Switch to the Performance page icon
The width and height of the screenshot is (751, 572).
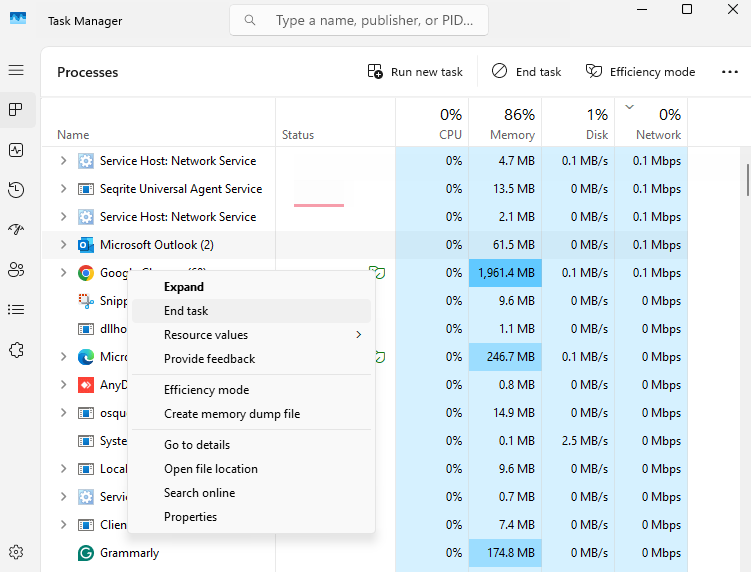[16, 150]
